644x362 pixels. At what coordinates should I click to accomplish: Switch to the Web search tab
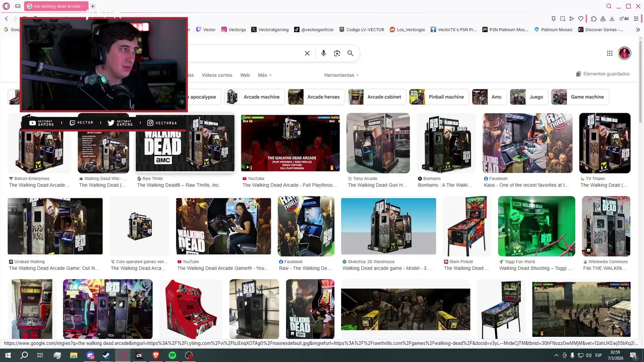tap(245, 75)
